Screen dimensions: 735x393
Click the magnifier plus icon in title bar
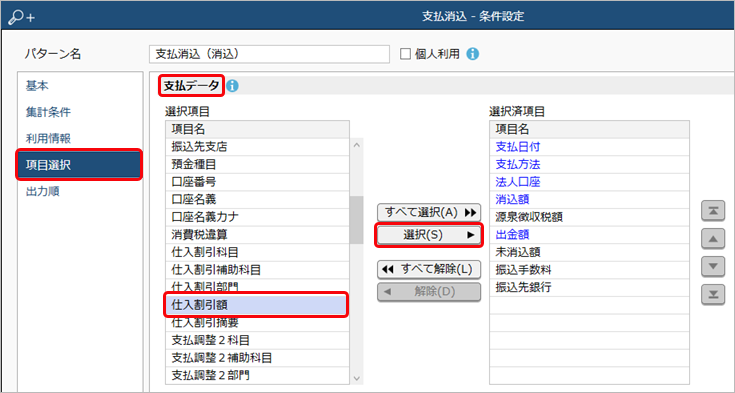click(x=22, y=17)
